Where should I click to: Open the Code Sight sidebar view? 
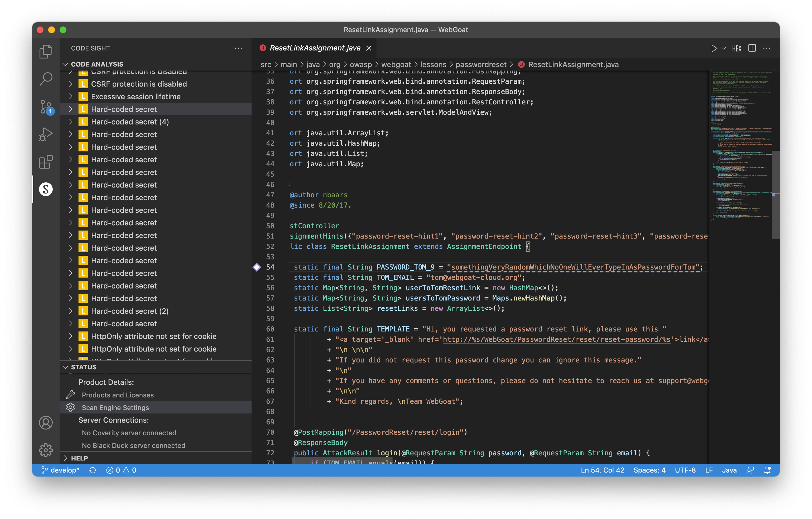pos(46,189)
